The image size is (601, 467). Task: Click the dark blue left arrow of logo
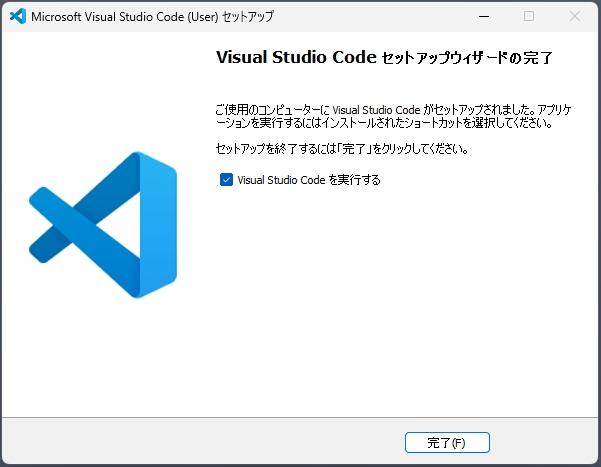pyautogui.click(x=60, y=224)
